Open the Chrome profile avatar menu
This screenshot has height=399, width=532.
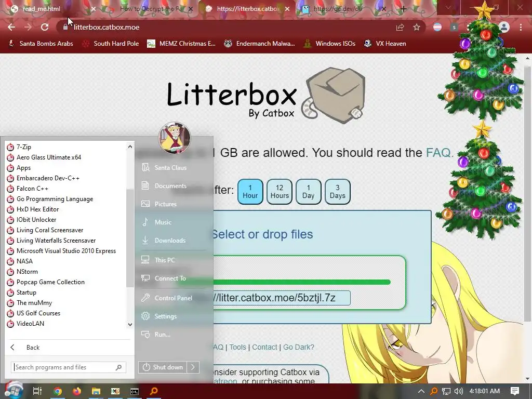504,27
